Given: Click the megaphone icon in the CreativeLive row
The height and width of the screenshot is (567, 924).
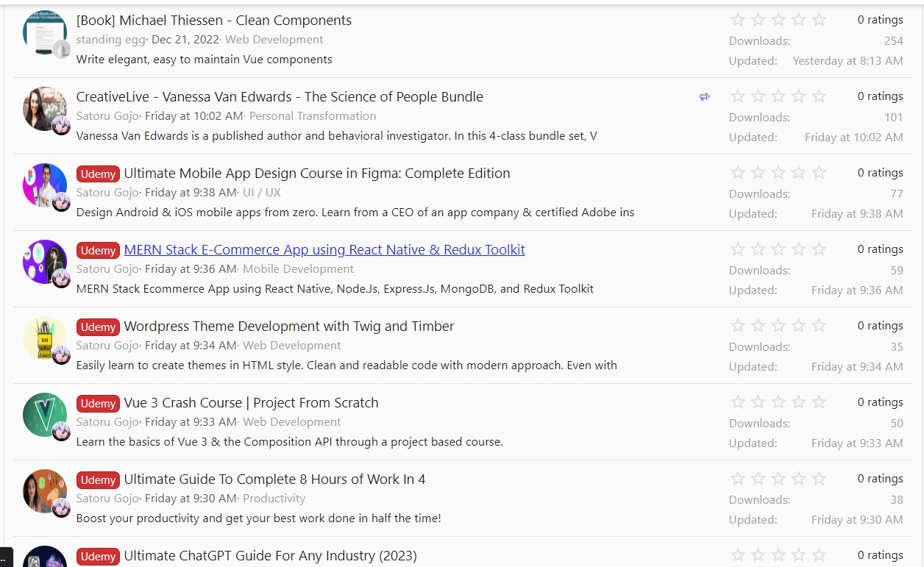Looking at the screenshot, I should point(705,97).
